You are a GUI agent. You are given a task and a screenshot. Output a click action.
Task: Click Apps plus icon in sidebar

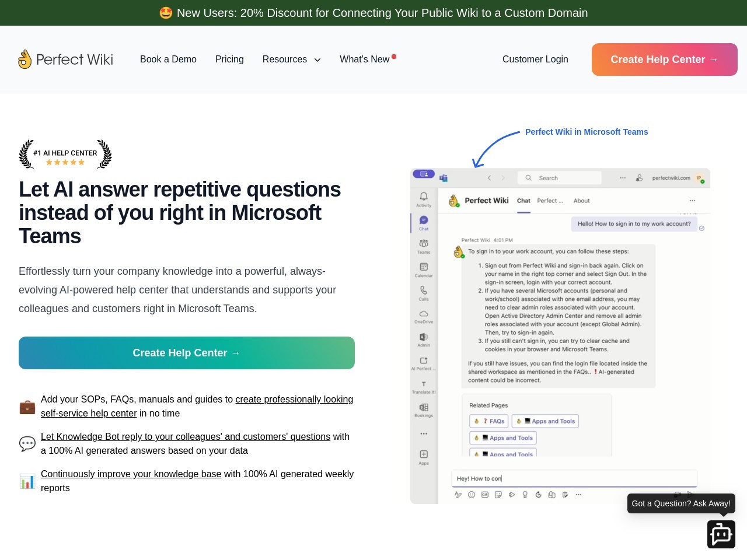(x=424, y=454)
